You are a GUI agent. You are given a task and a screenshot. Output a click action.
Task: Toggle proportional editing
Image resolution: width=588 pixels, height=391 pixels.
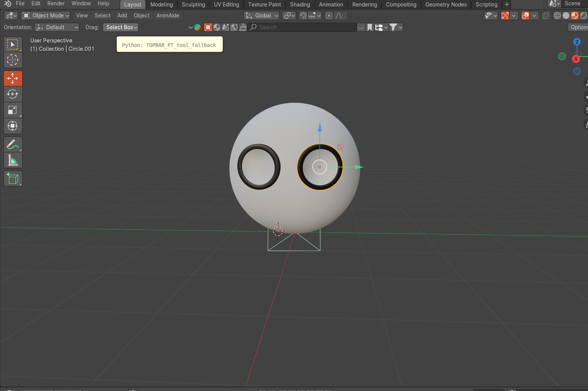[328, 16]
